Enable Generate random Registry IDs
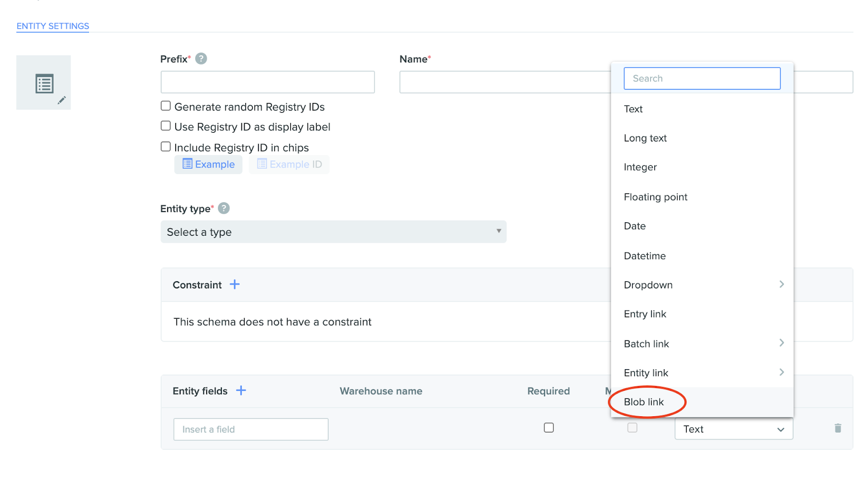This screenshot has width=868, height=477. [166, 106]
